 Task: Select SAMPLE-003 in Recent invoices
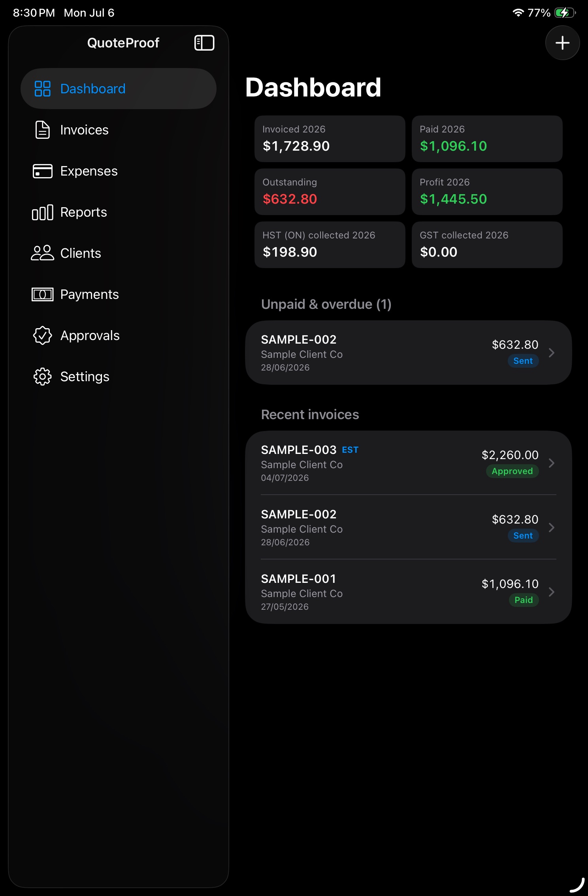409,463
